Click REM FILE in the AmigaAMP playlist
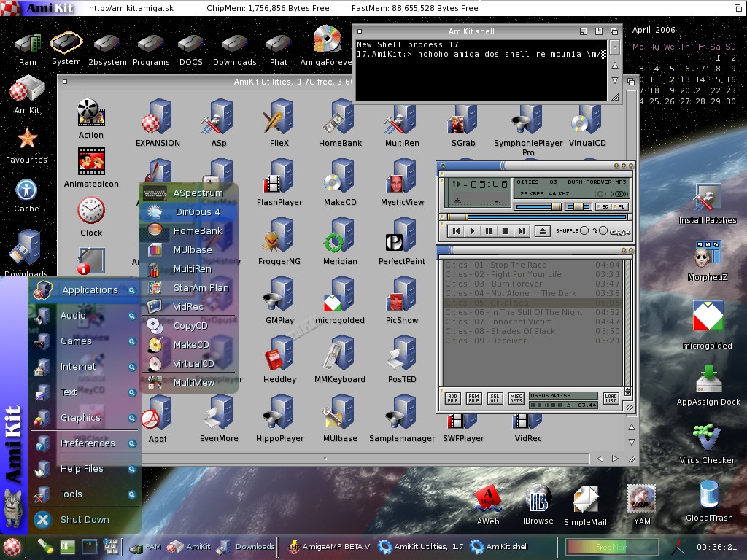Screen dimensions: 747x560 pyautogui.click(x=473, y=398)
